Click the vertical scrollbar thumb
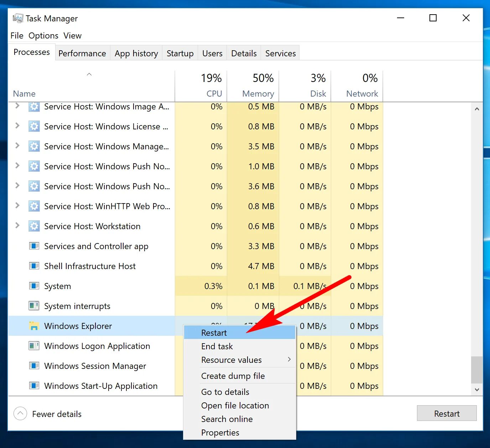This screenshot has height=448, width=490. click(x=477, y=370)
